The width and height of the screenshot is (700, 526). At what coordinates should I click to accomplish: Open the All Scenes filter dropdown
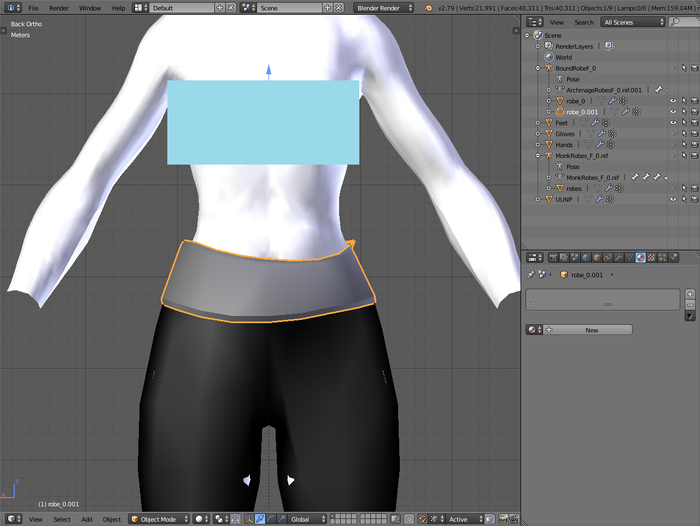(633, 22)
